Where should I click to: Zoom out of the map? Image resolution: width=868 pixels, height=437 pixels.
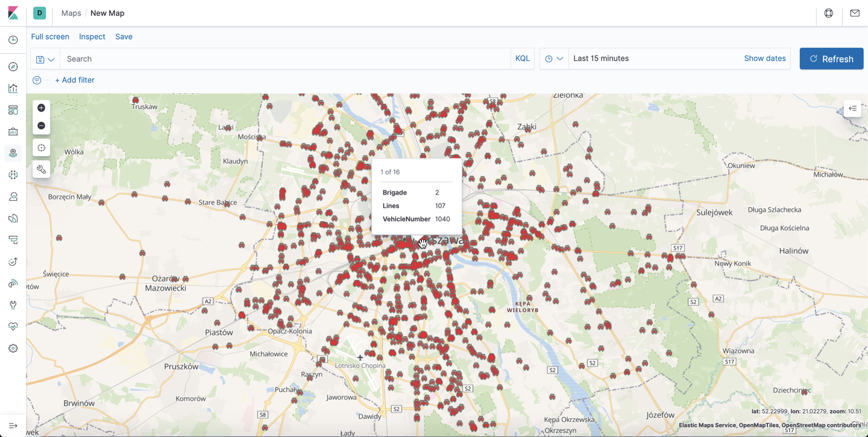coord(41,125)
